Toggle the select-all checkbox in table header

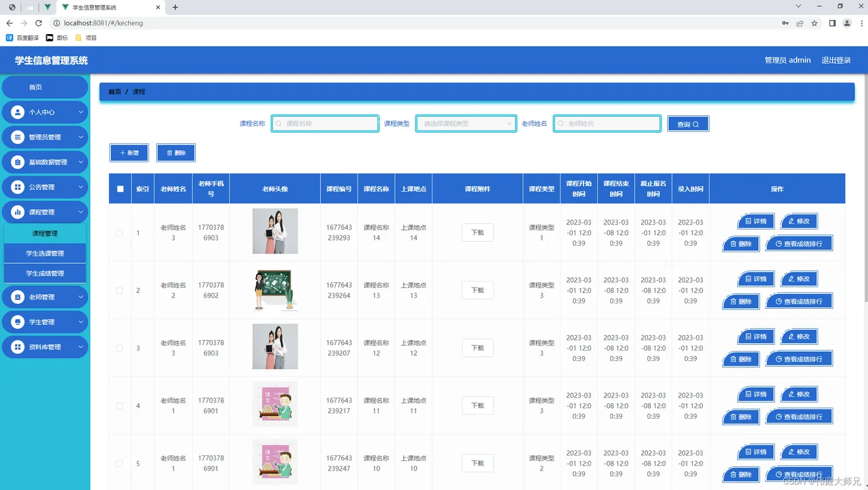(x=120, y=189)
